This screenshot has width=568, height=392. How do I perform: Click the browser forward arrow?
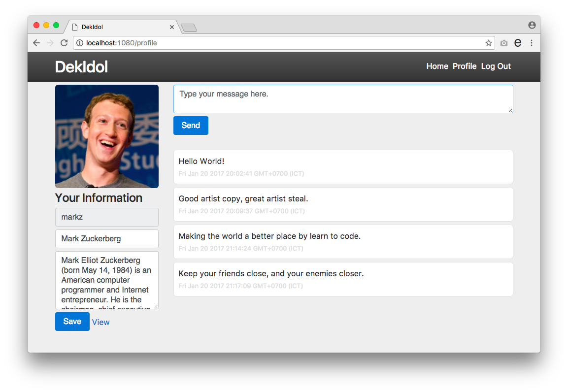(50, 43)
